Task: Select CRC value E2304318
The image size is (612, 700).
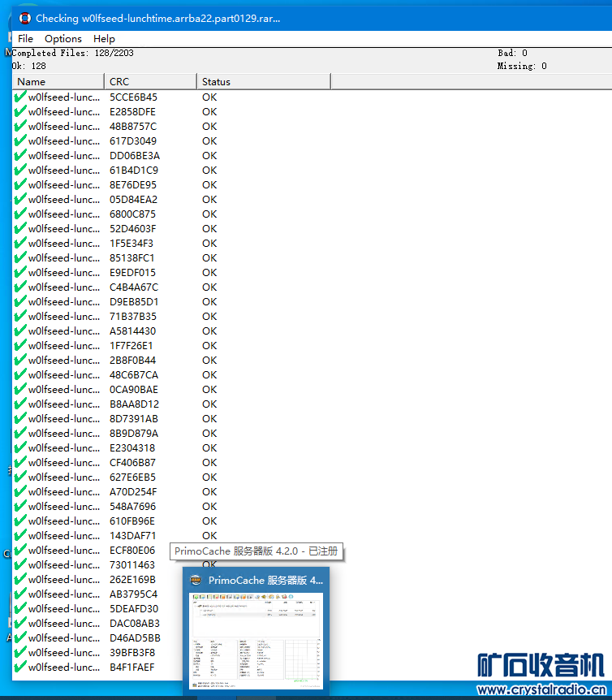Action: pos(132,447)
